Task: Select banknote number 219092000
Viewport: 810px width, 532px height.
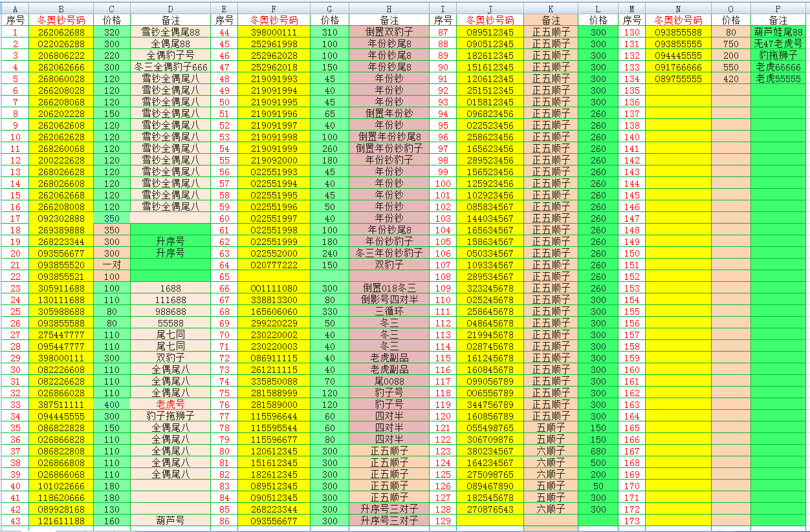Action: point(274,160)
